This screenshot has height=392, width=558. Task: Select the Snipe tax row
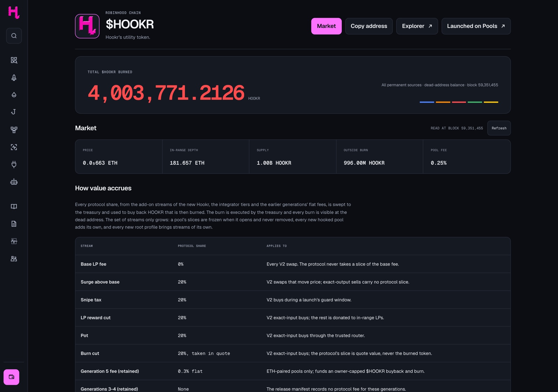point(293,300)
